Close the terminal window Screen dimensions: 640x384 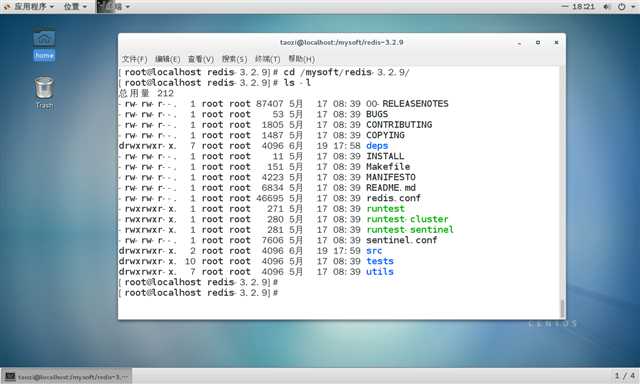click(556, 42)
